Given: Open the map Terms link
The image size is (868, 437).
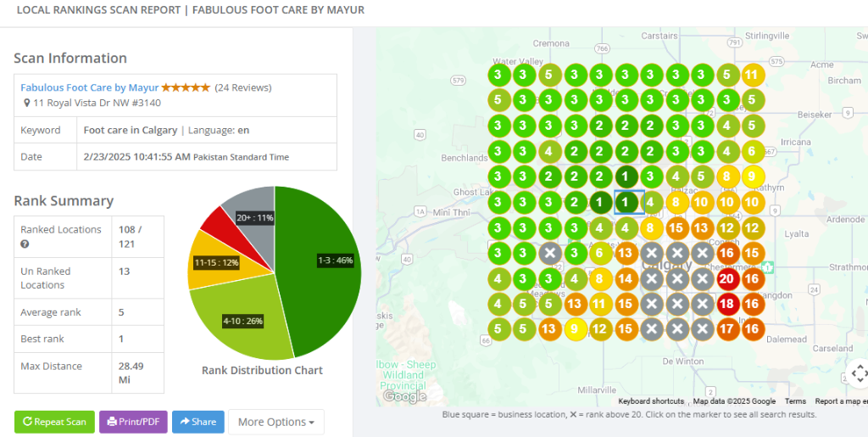Looking at the screenshot, I should click(795, 401).
